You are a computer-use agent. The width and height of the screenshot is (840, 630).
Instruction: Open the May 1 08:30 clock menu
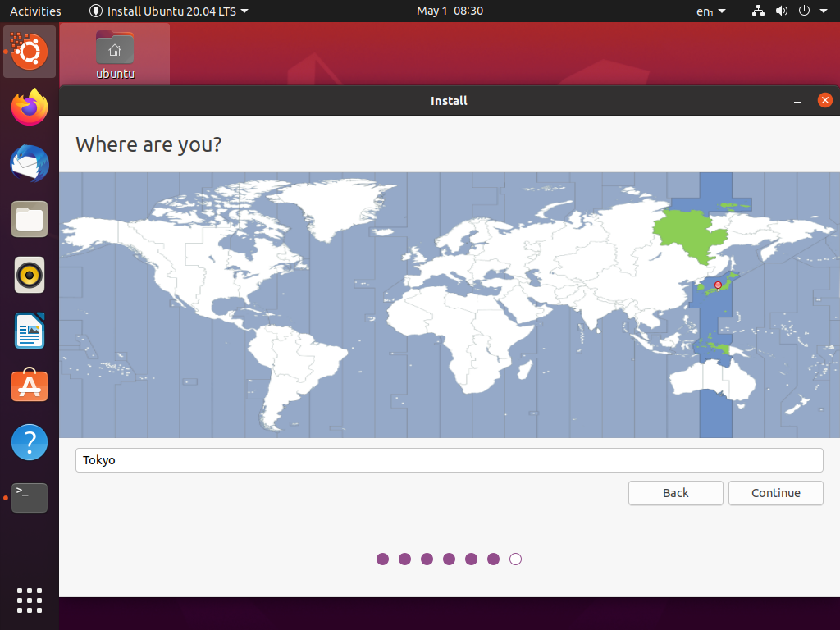(450, 11)
